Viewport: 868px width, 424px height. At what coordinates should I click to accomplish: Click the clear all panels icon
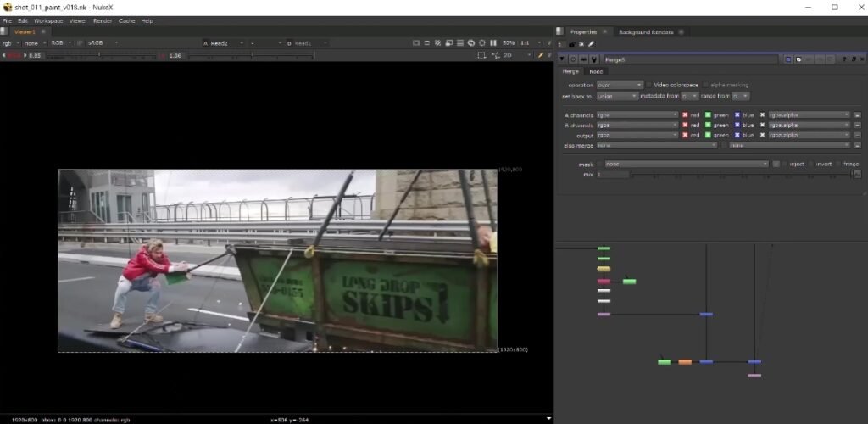point(581,44)
